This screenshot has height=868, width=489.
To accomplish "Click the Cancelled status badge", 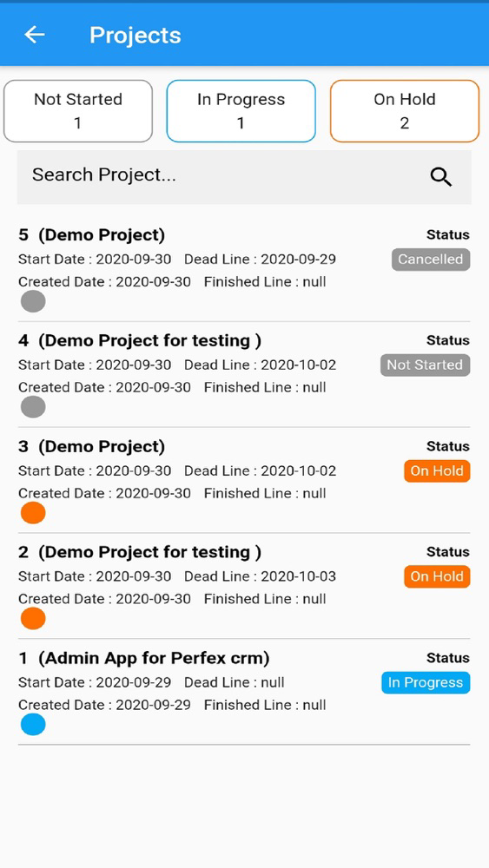I will click(431, 259).
